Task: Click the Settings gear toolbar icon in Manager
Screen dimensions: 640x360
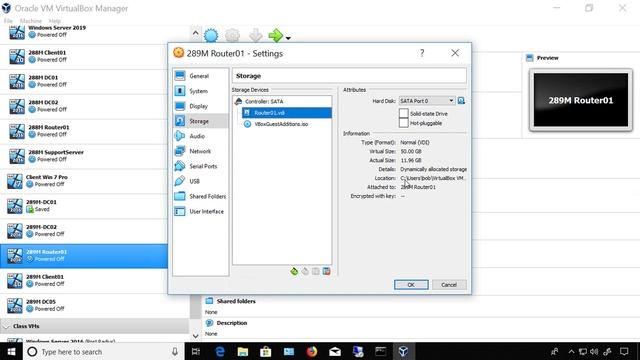Action: point(233,36)
